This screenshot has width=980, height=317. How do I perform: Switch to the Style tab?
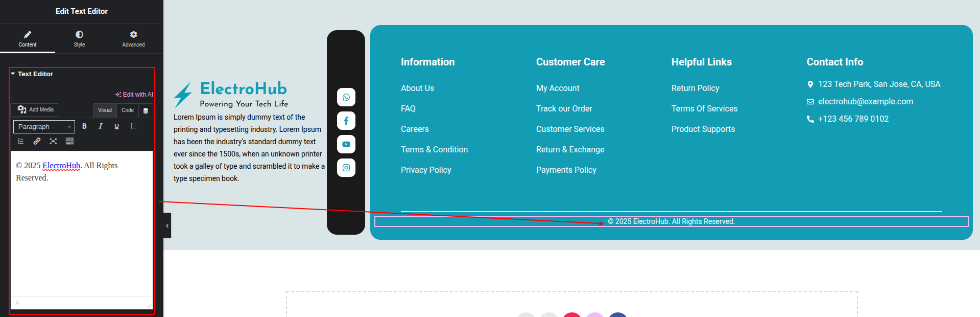click(79, 38)
